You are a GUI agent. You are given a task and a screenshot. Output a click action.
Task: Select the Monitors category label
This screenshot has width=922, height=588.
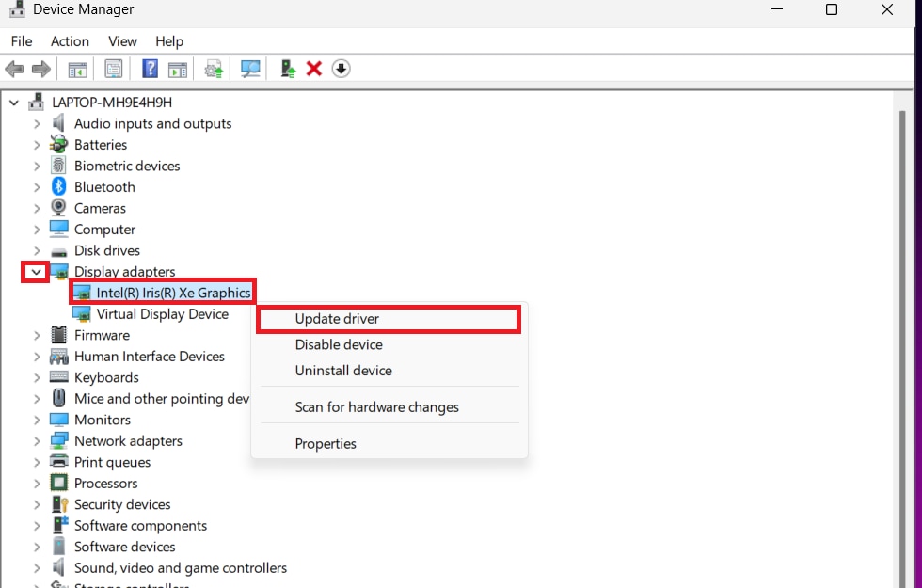(x=103, y=420)
